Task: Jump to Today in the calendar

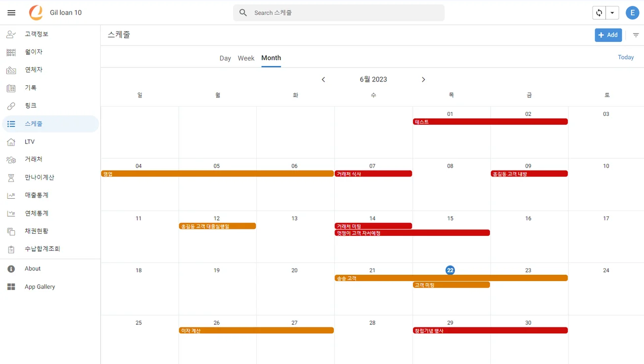Action: click(626, 58)
